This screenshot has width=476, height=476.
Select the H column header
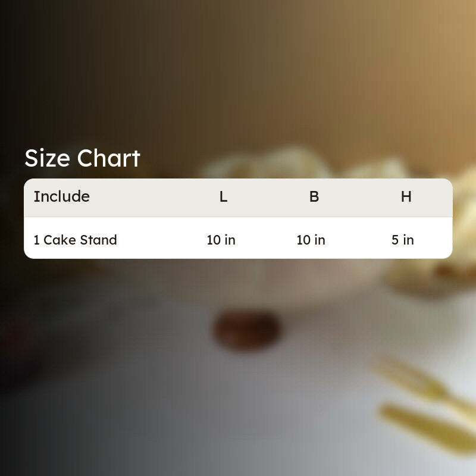click(406, 196)
